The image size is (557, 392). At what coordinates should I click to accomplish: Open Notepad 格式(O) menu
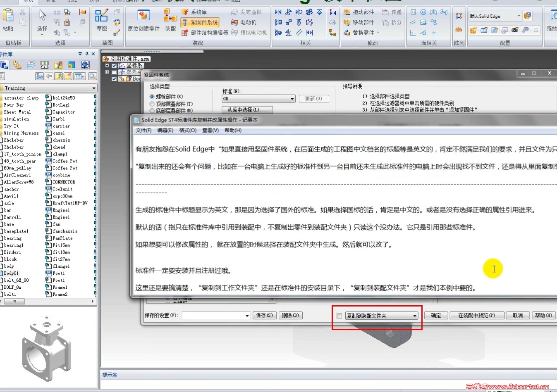click(188, 131)
